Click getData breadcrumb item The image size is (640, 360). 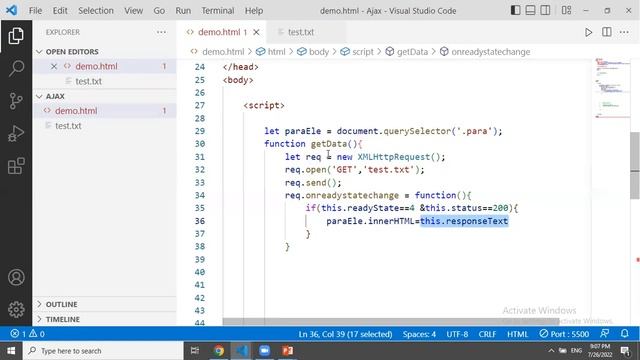click(407, 52)
